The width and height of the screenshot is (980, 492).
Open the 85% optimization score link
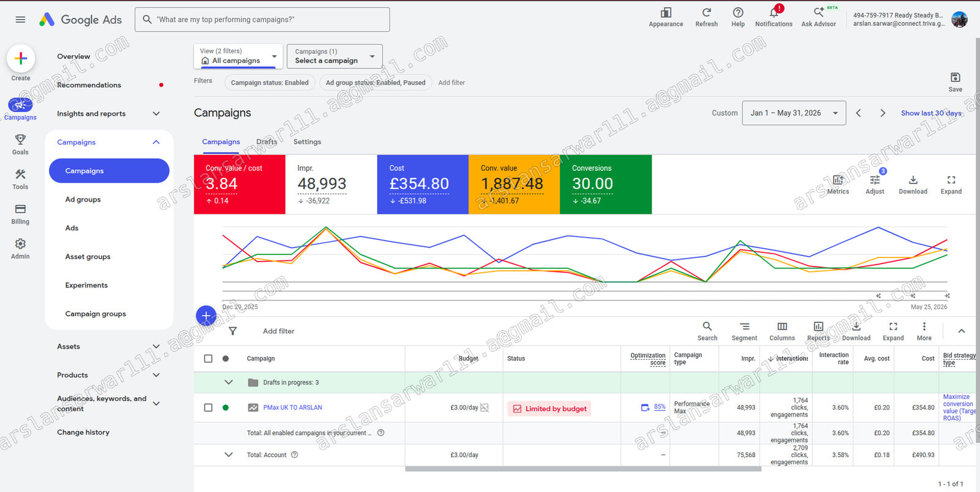660,407
